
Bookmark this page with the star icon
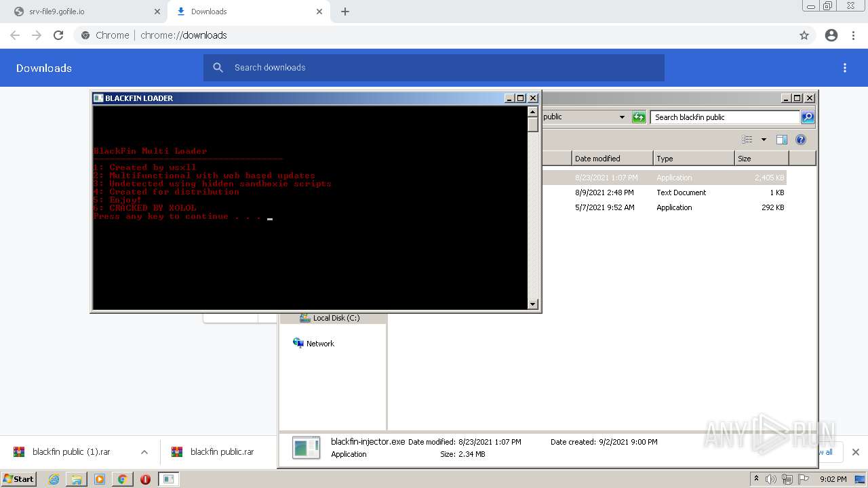804,35
